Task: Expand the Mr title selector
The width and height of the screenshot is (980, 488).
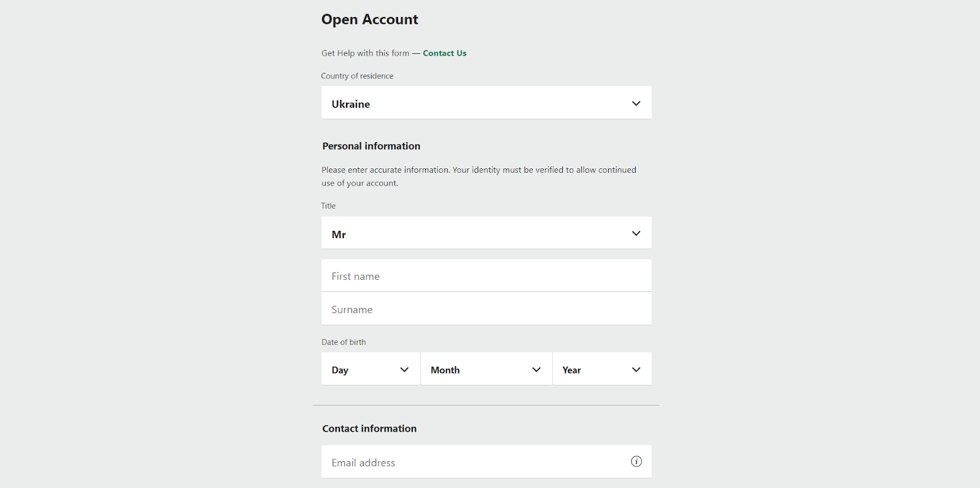Action: (478, 233)
